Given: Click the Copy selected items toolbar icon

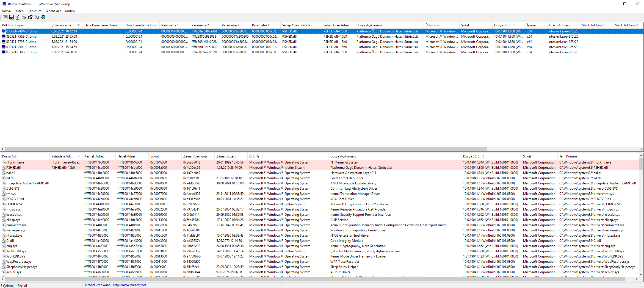Looking at the screenshot, I should 24,17.
